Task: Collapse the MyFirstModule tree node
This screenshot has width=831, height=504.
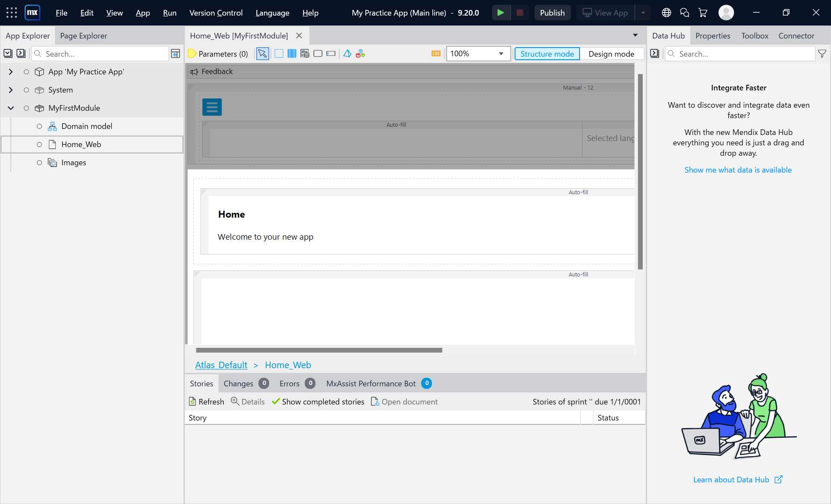Action: (11, 108)
